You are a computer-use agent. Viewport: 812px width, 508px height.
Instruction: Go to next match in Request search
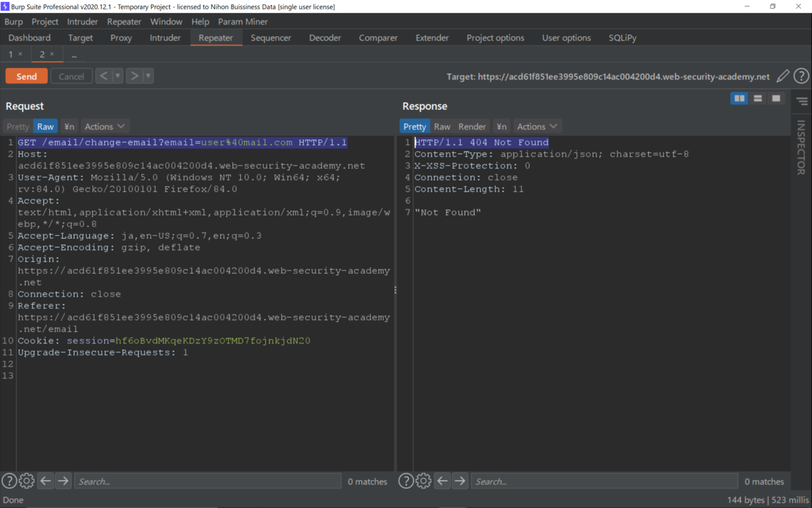(x=63, y=481)
